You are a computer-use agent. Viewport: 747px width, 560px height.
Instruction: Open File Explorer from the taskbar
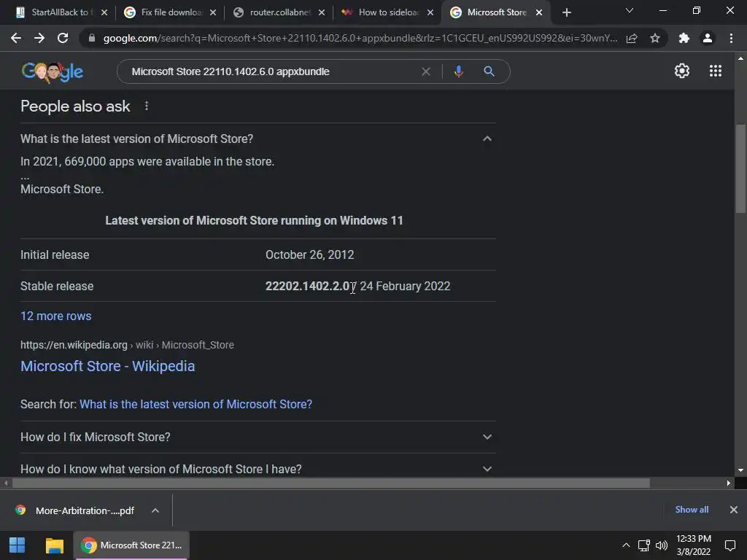pyautogui.click(x=54, y=545)
